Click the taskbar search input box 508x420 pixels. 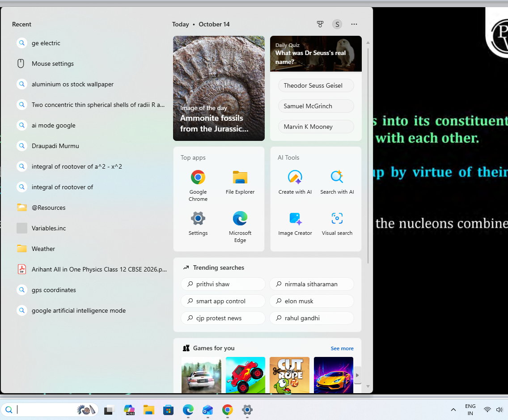[50, 410]
